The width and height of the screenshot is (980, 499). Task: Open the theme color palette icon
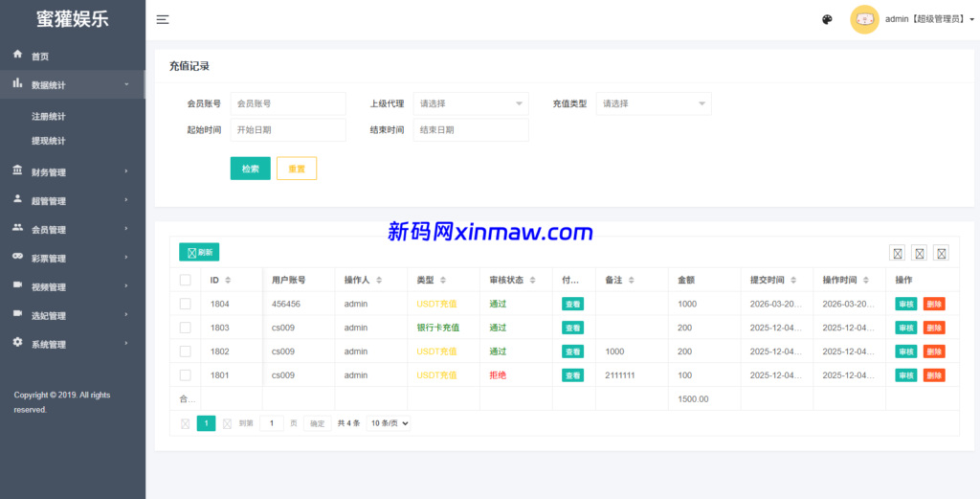coord(827,20)
